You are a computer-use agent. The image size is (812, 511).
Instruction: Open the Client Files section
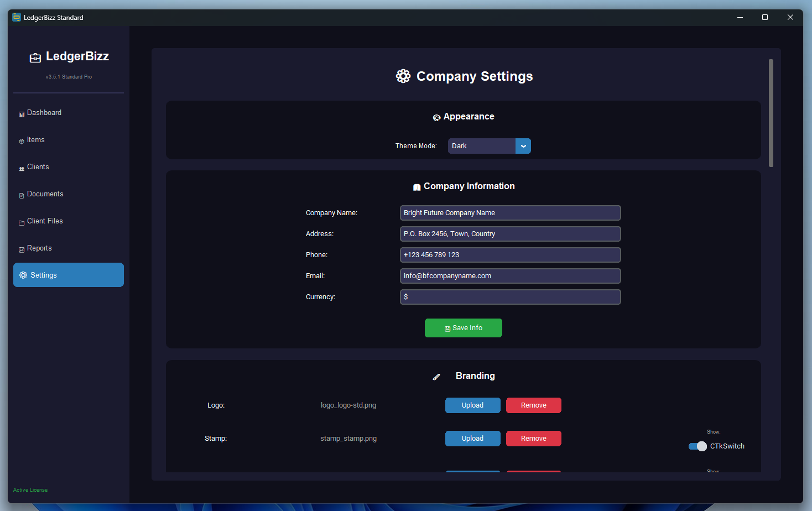(69, 221)
